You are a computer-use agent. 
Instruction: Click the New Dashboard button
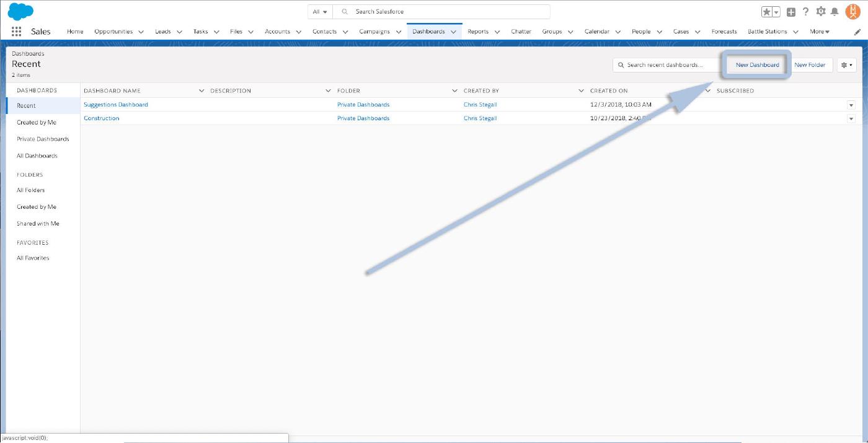[757, 65]
